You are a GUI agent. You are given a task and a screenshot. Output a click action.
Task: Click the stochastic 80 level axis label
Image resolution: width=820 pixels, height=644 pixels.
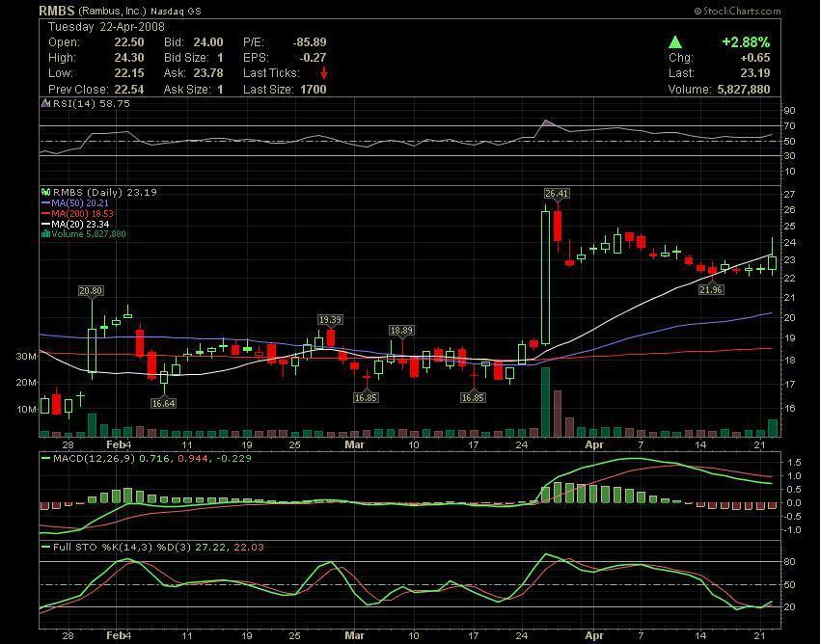(x=789, y=562)
